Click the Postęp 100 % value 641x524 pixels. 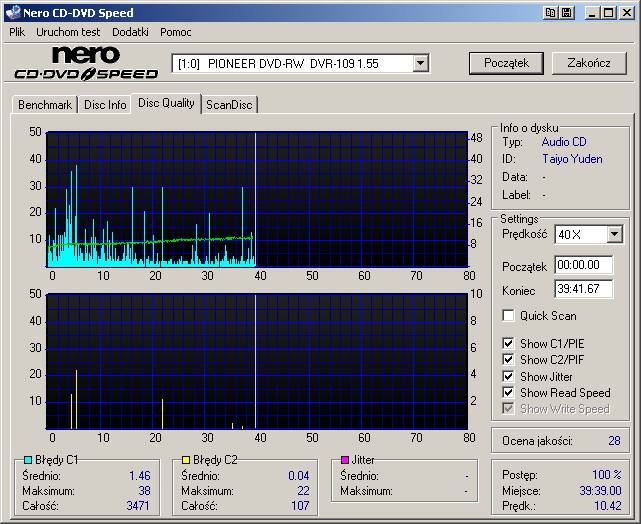pos(607,475)
